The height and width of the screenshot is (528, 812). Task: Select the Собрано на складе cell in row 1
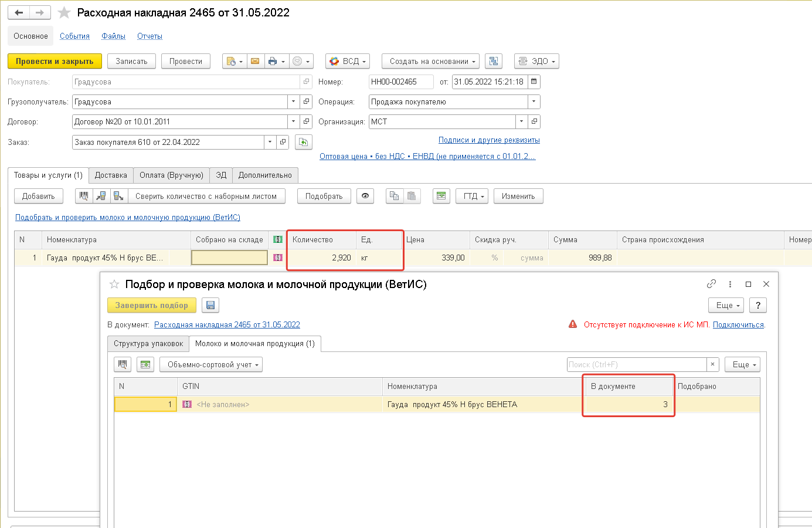click(x=229, y=257)
